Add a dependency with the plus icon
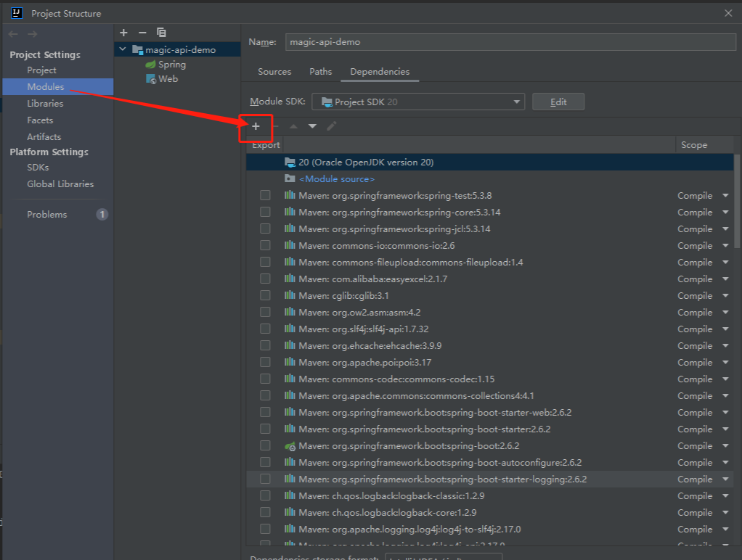Viewport: 742px width, 560px height. (256, 126)
